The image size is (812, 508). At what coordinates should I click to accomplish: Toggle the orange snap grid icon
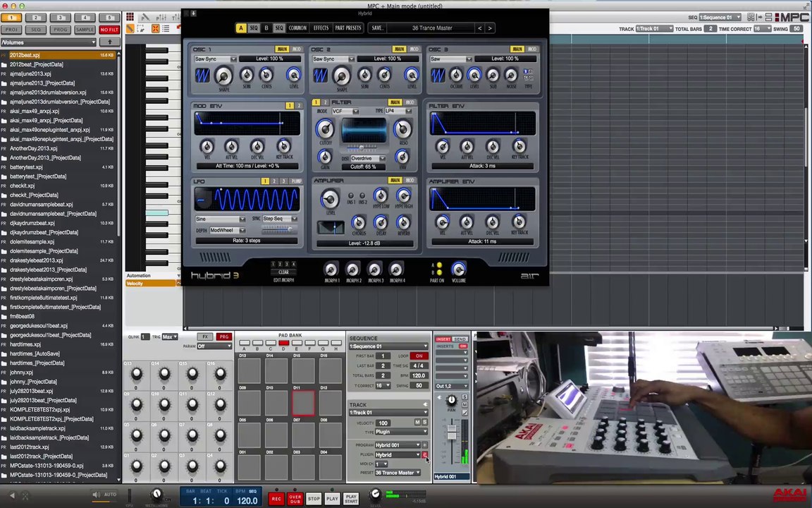point(155,28)
